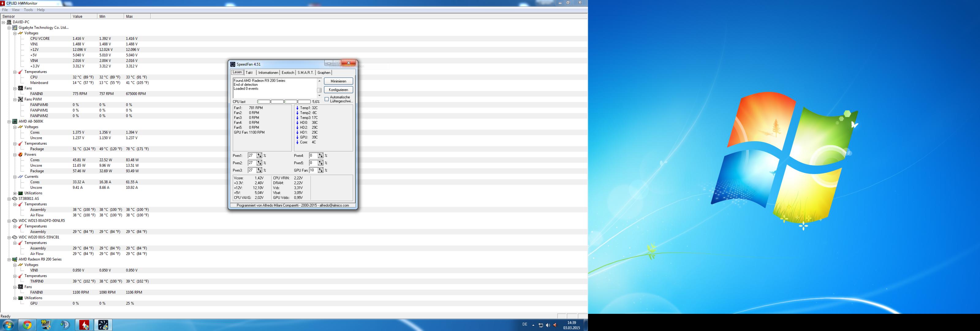980x331 pixels.
Task: Switch to HWMonitor via its taskbar icon
Action: (x=84, y=325)
